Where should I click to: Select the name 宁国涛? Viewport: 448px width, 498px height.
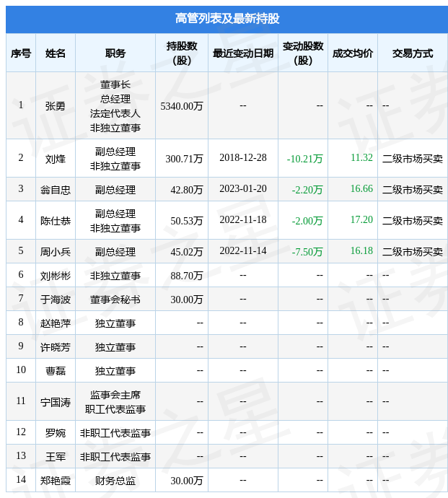[56, 403]
